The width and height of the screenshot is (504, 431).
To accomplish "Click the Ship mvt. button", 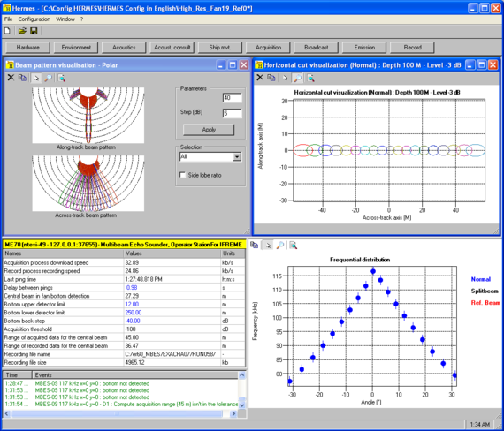I will [x=220, y=48].
